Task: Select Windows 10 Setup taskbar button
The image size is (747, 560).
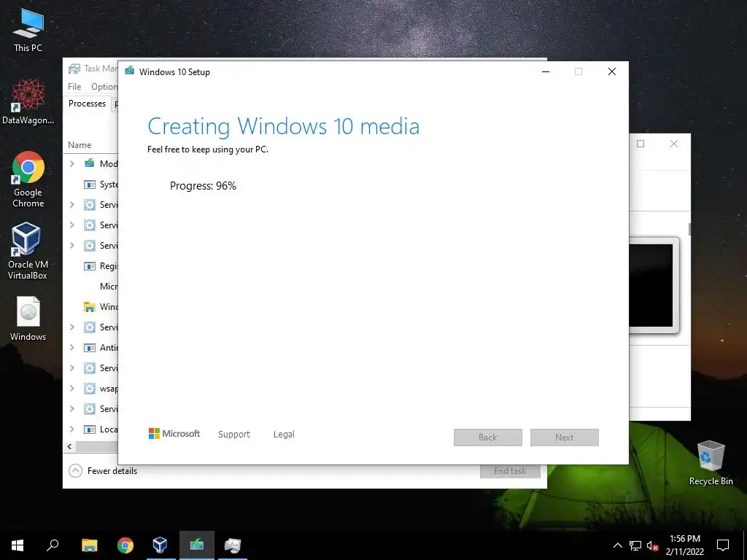Action: pyautogui.click(x=197, y=545)
